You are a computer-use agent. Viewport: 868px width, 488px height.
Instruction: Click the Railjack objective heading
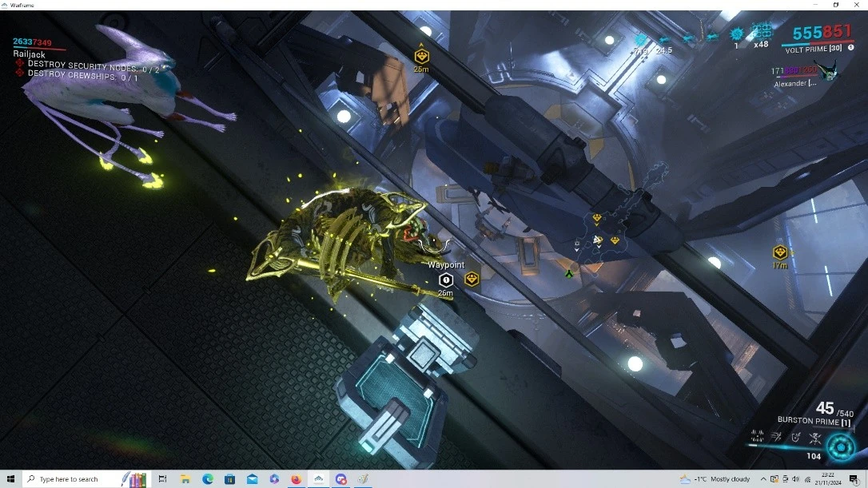point(30,54)
